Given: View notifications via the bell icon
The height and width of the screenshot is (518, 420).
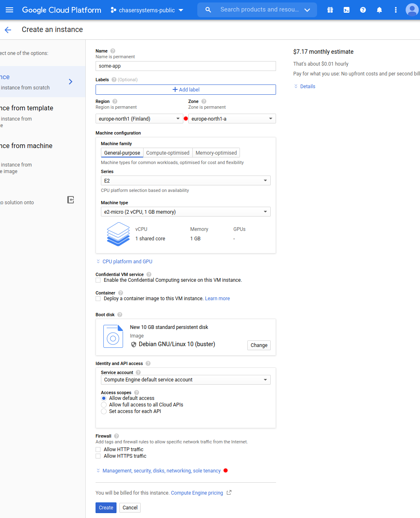Looking at the screenshot, I should pyautogui.click(x=379, y=10).
